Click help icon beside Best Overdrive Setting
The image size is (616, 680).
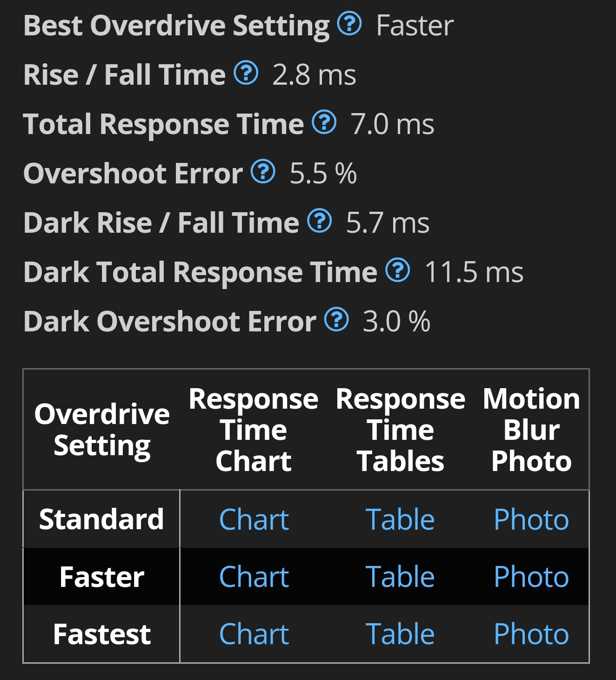tap(349, 24)
